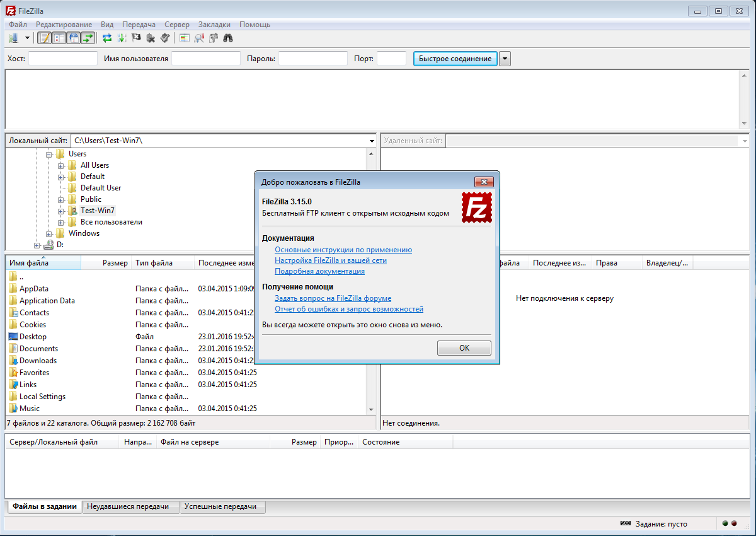The image size is (756, 536).
Task: Click the Быстрое соединение button
Action: click(x=455, y=59)
